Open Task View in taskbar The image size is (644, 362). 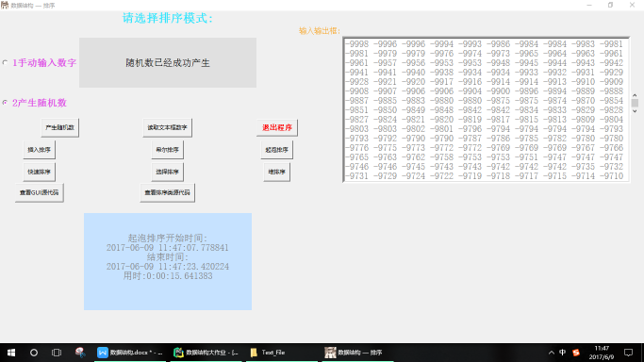57,353
